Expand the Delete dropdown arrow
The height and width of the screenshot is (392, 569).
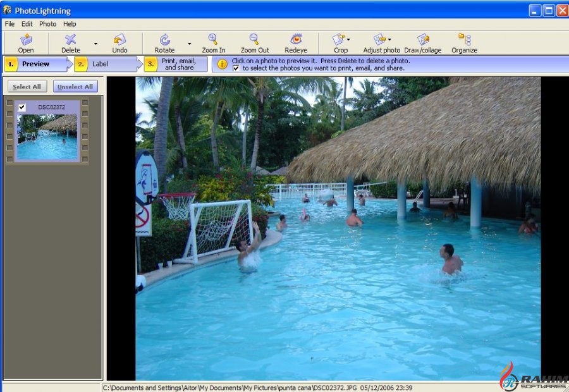tap(96, 44)
